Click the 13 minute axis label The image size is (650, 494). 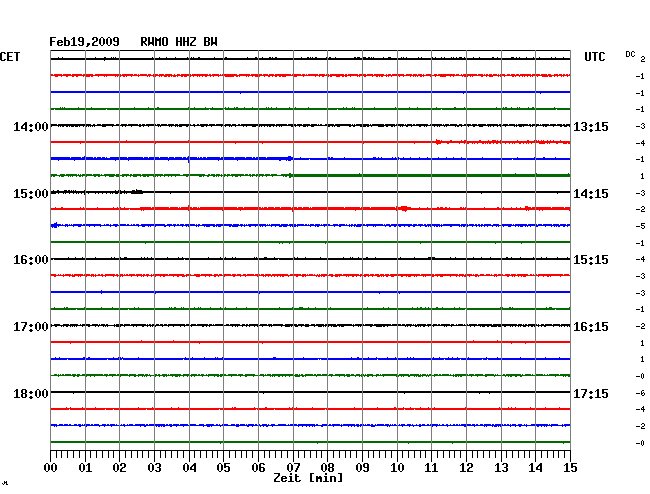tap(501, 467)
